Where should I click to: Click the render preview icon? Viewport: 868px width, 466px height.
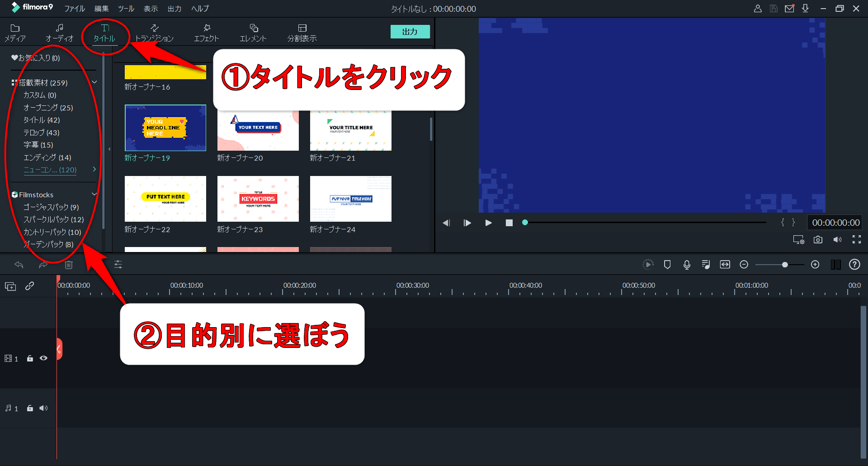click(x=648, y=265)
